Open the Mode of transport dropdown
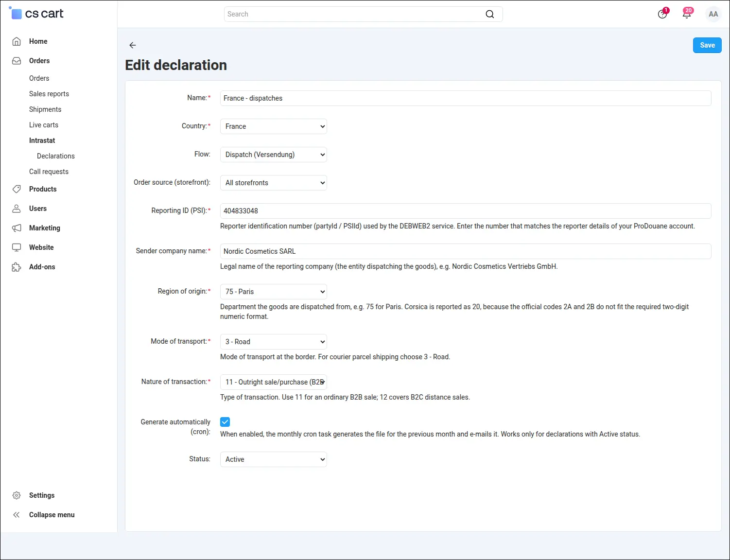The image size is (730, 560). pos(274,342)
